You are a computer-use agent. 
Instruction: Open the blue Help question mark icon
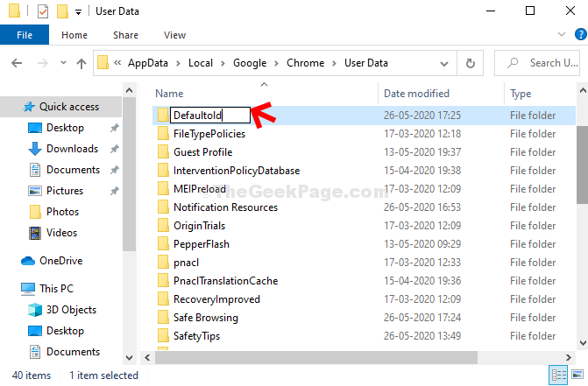tap(580, 34)
